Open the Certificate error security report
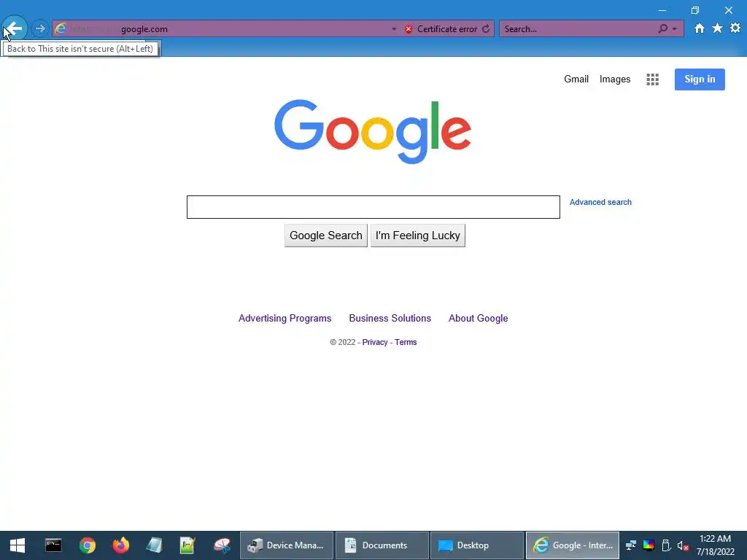 [441, 29]
